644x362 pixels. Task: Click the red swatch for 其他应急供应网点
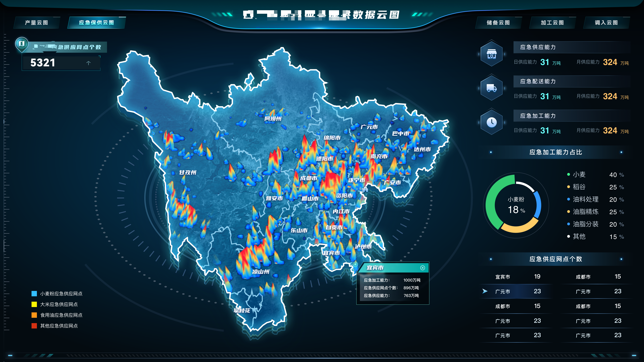click(x=34, y=326)
